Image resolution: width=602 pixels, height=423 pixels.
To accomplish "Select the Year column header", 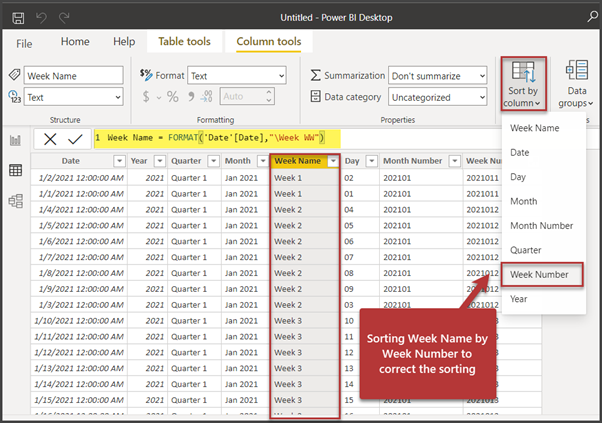I will 139,161.
